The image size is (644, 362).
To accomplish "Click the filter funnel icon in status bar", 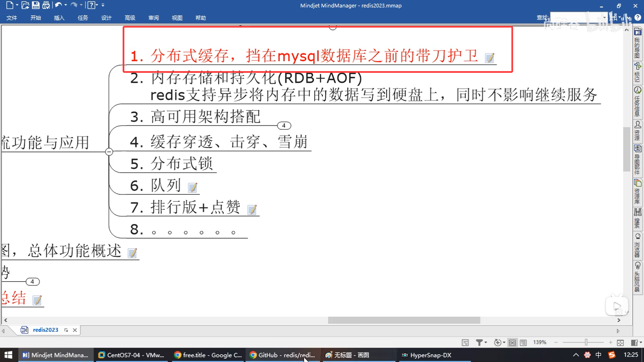I will coord(479,343).
